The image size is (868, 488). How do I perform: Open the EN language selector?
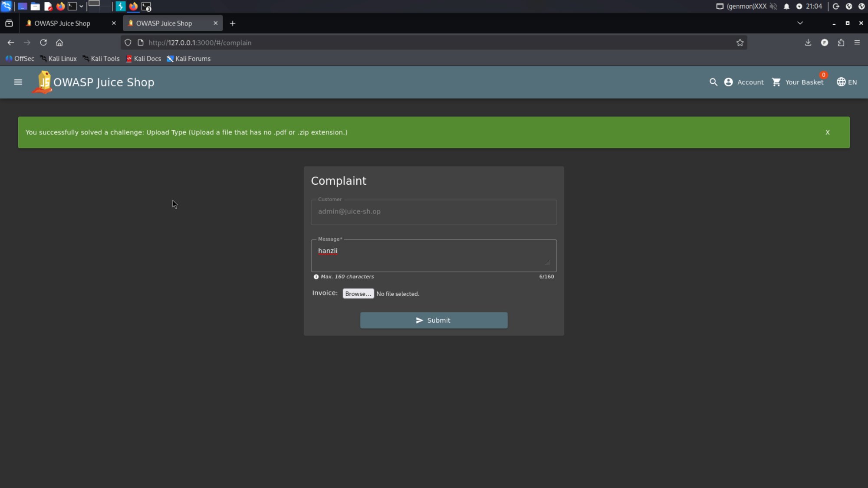[847, 82]
